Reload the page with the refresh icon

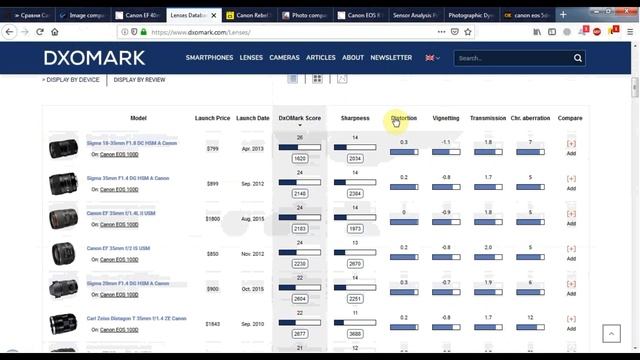pos(40,32)
